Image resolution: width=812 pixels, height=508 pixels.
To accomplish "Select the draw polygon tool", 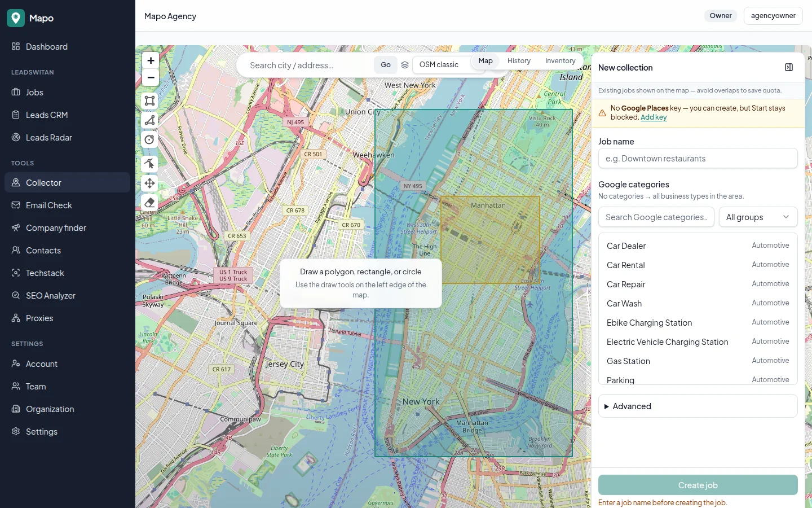I will point(149,120).
